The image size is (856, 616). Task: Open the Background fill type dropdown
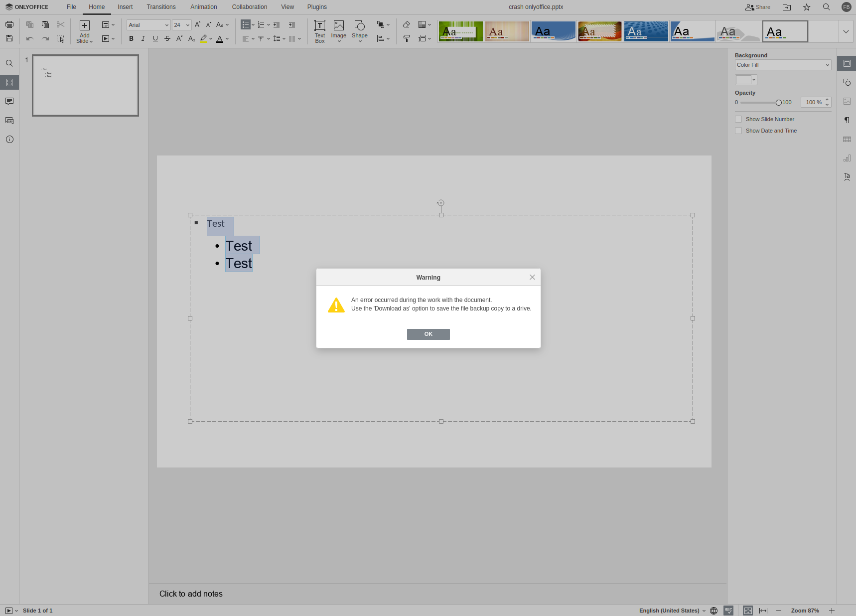point(782,65)
